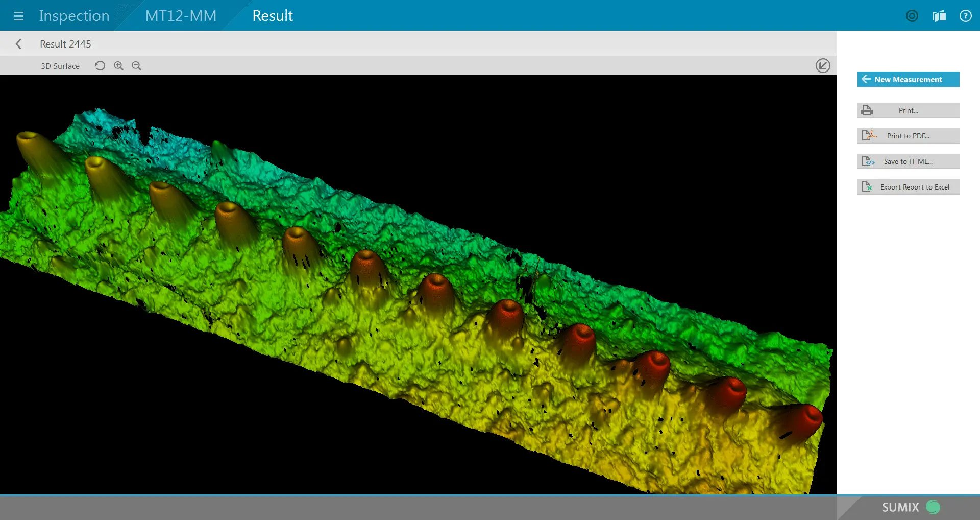Click the back arrow next to Result 2445
Image resolution: width=980 pixels, height=520 pixels.
pyautogui.click(x=19, y=43)
